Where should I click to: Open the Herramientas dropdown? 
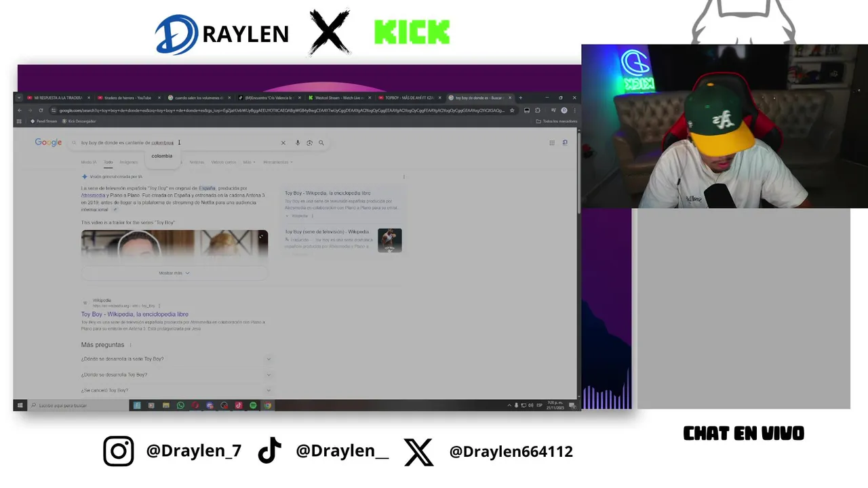pos(278,162)
